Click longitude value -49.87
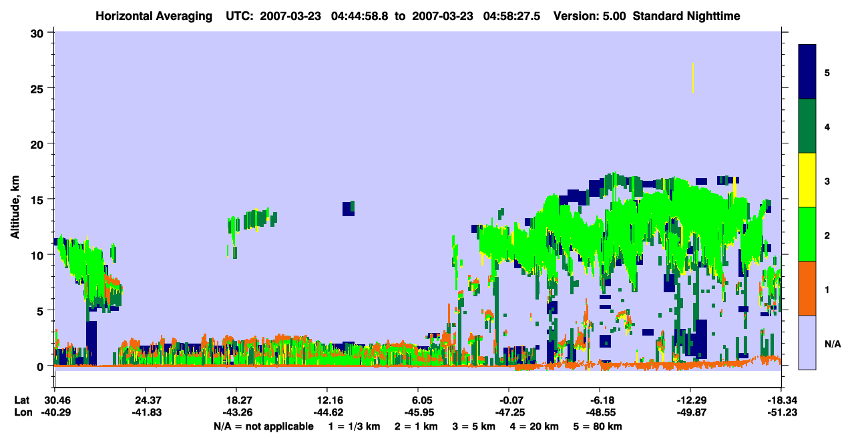Image resolution: width=868 pixels, height=445 pixels. (690, 413)
